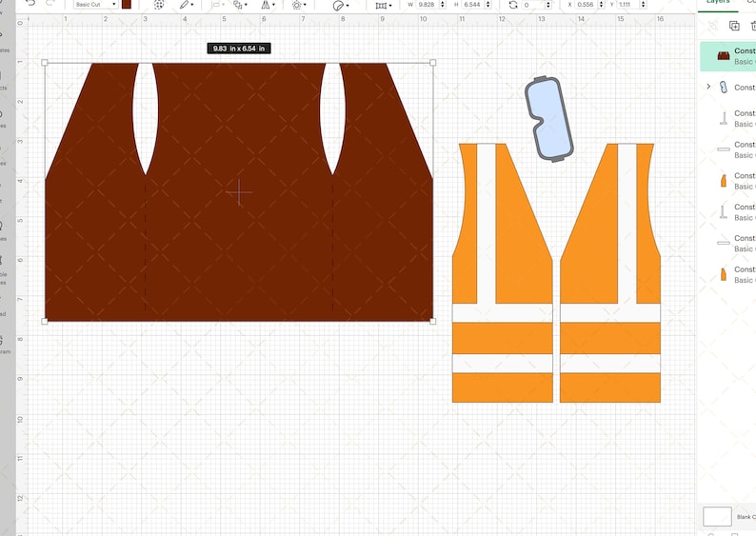
Task: Click the selection box top-left corner handle
Action: tap(45, 63)
